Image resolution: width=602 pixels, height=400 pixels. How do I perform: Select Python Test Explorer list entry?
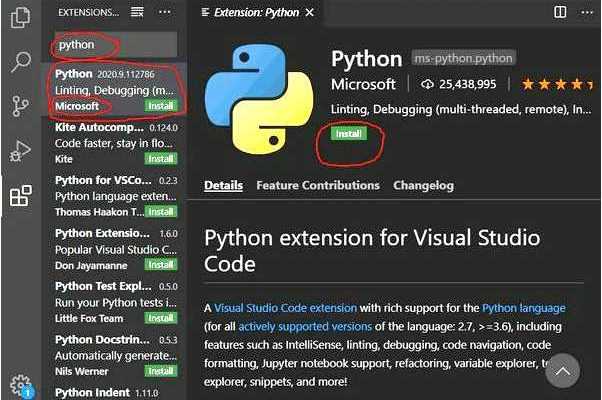[114, 302]
